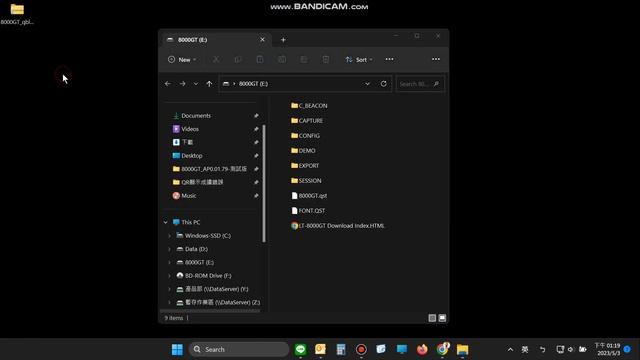The image size is (640, 360).
Task: Expand 8000GT (E:) drive node
Action: click(169, 262)
